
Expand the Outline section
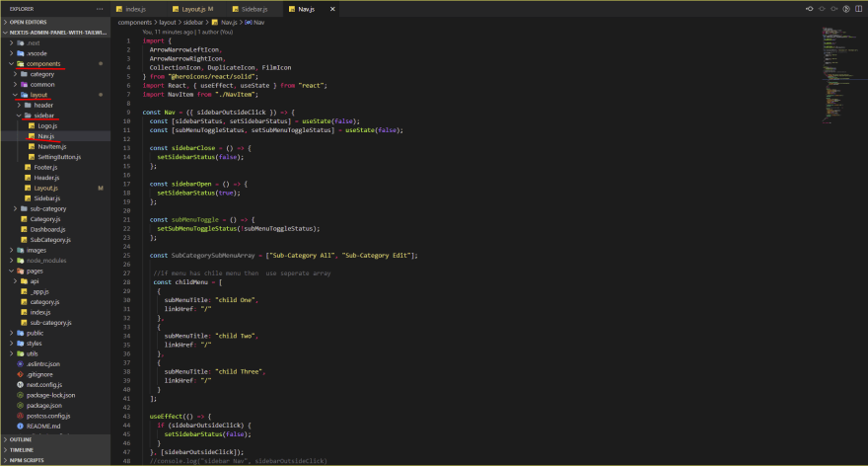coord(55,439)
